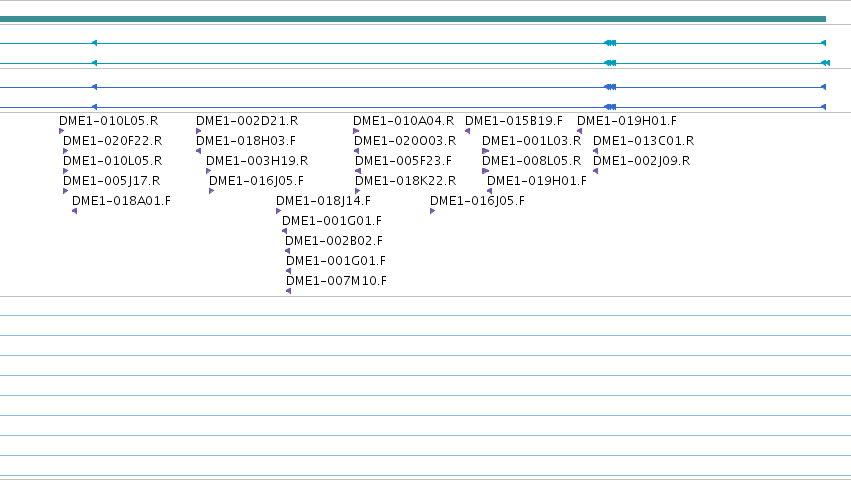Select the DME1-007M10.F label
Viewport: 851px width, 480px height.
[336, 281]
